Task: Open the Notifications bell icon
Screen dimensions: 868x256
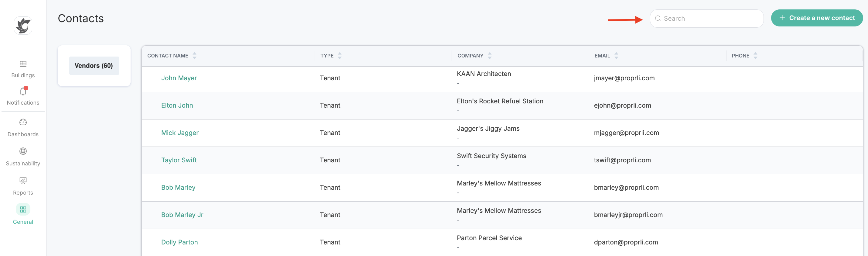Action: (23, 91)
